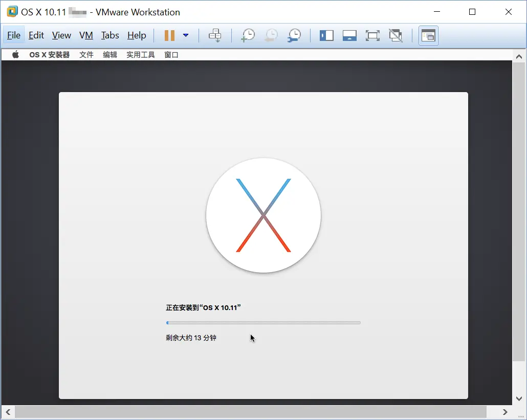Enter full screen mode

tap(372, 35)
